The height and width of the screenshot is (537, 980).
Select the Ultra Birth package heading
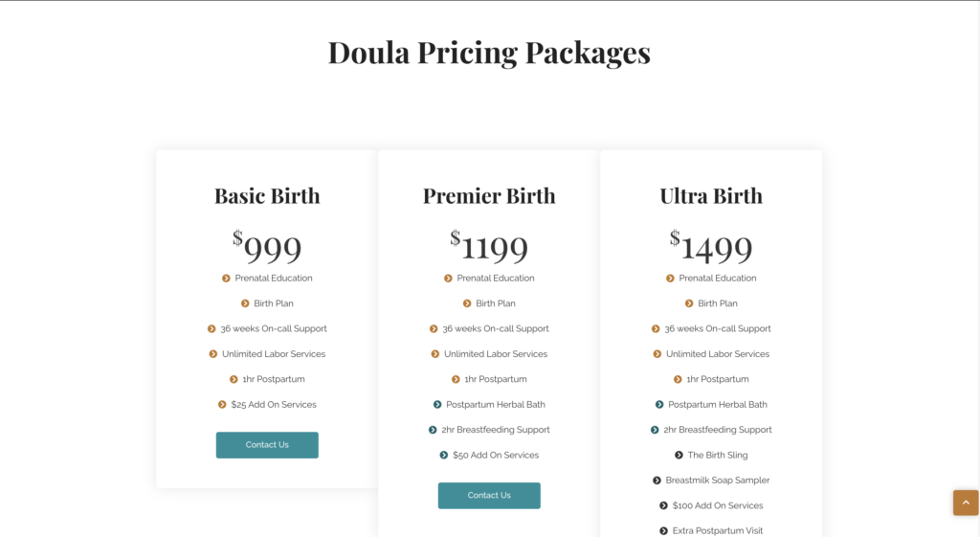tap(711, 196)
